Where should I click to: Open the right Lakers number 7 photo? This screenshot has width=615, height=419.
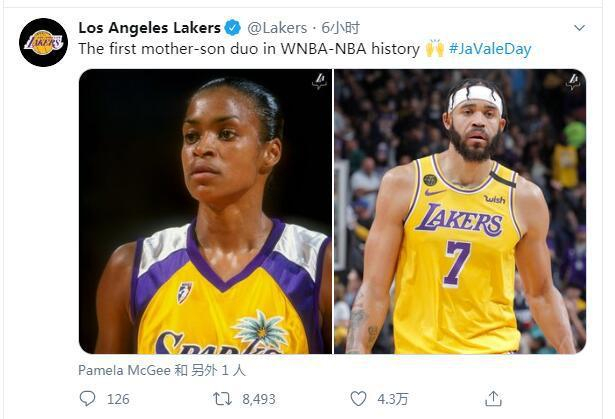coord(460,211)
